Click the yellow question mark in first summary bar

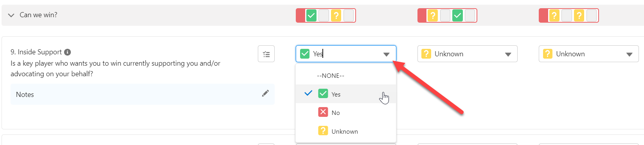pyautogui.click(x=336, y=16)
